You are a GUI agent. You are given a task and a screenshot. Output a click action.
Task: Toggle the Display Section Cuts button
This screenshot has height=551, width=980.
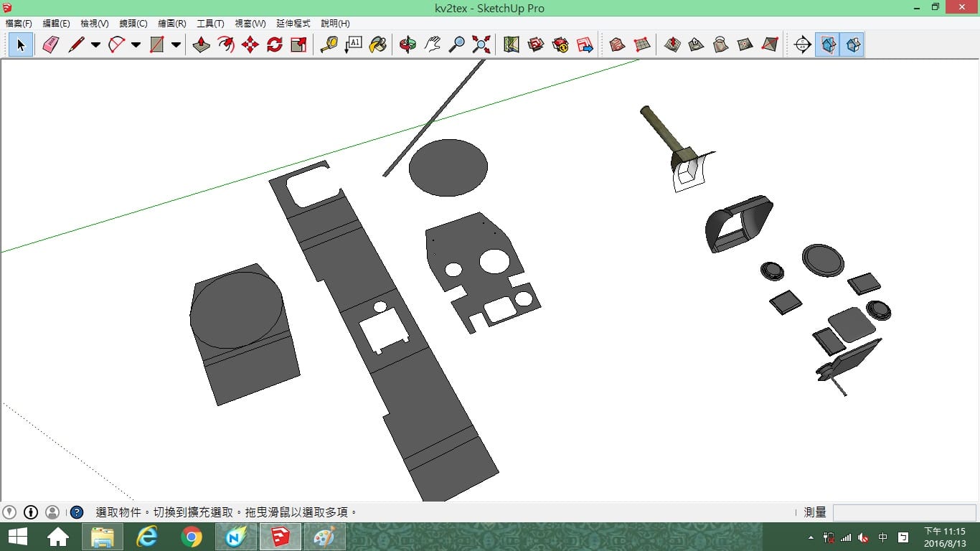(x=852, y=45)
